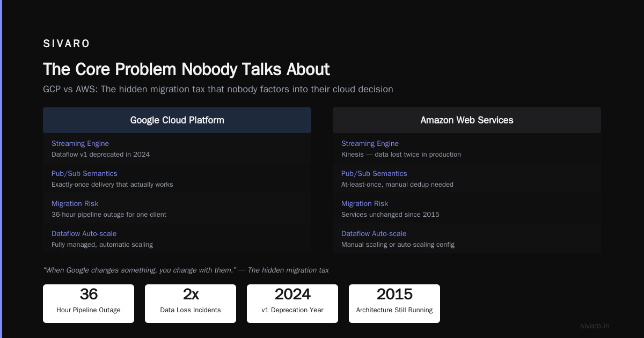
Task: Select the '2x Data Loss Incidents' card
Action: (191, 304)
